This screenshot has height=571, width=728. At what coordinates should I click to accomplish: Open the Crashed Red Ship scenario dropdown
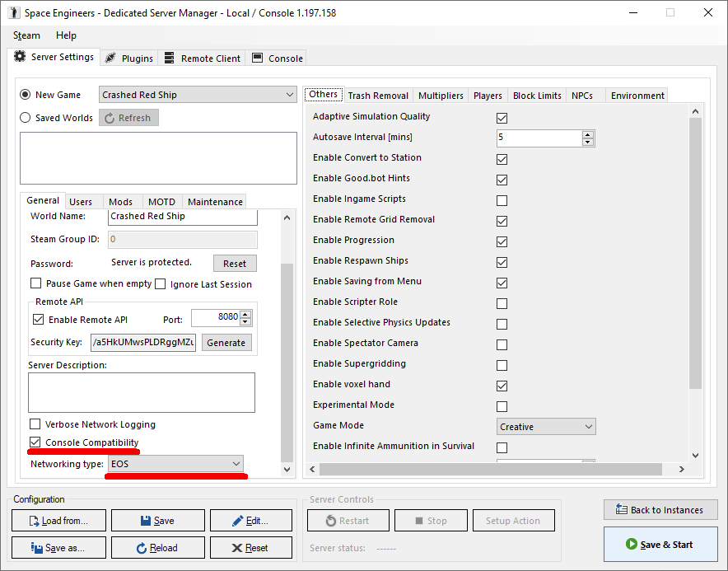coord(198,95)
